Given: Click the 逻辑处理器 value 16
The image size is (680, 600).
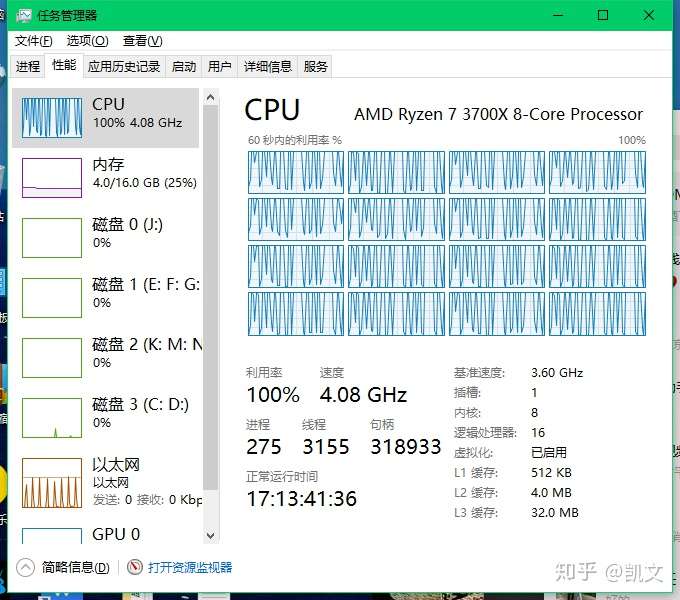Looking at the screenshot, I should [x=538, y=433].
